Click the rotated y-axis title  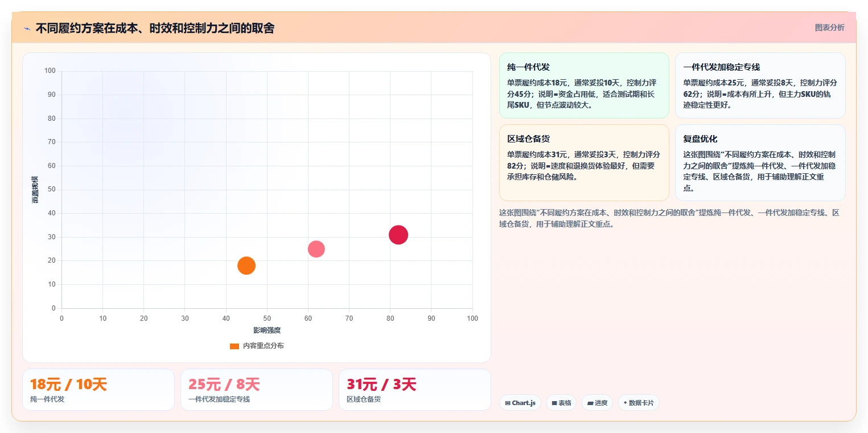(35, 190)
